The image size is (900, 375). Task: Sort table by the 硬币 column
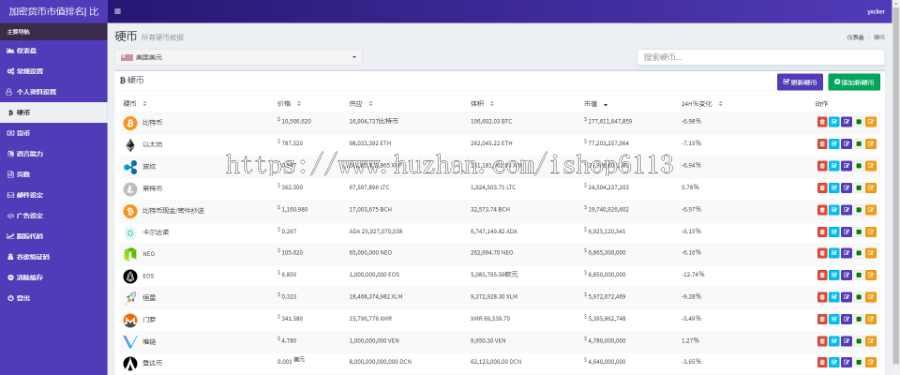(135, 104)
